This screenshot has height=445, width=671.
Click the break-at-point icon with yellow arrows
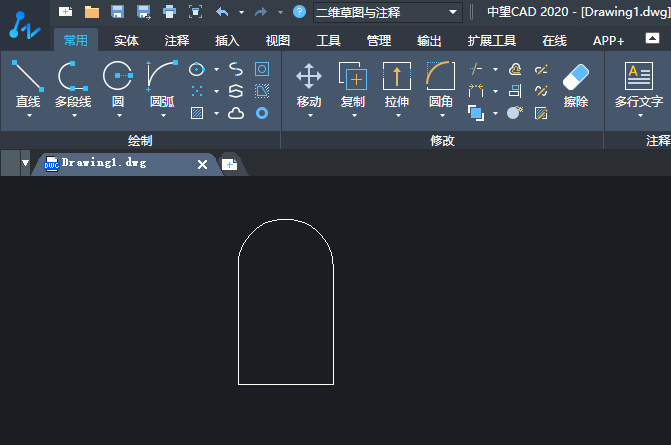[476, 91]
